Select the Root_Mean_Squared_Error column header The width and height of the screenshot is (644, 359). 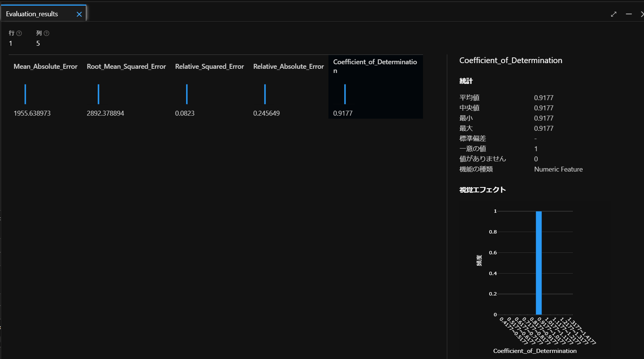point(126,67)
